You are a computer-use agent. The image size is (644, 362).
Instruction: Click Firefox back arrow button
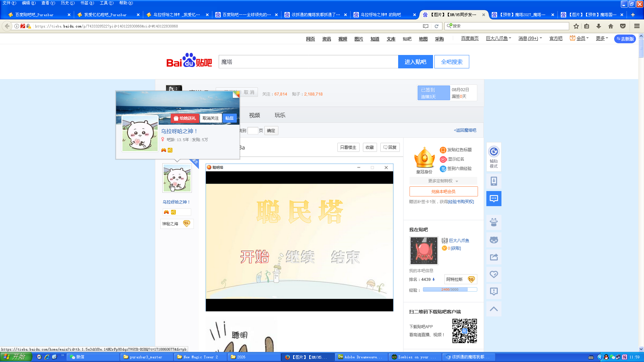click(7, 26)
